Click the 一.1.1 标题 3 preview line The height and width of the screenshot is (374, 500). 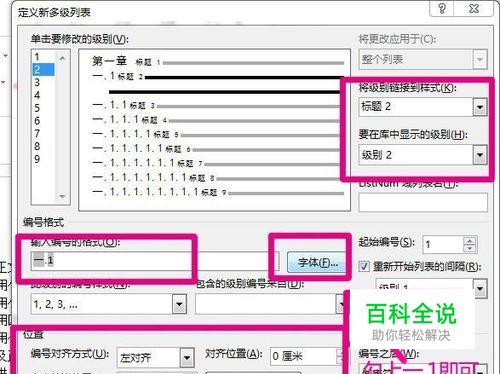(218, 106)
